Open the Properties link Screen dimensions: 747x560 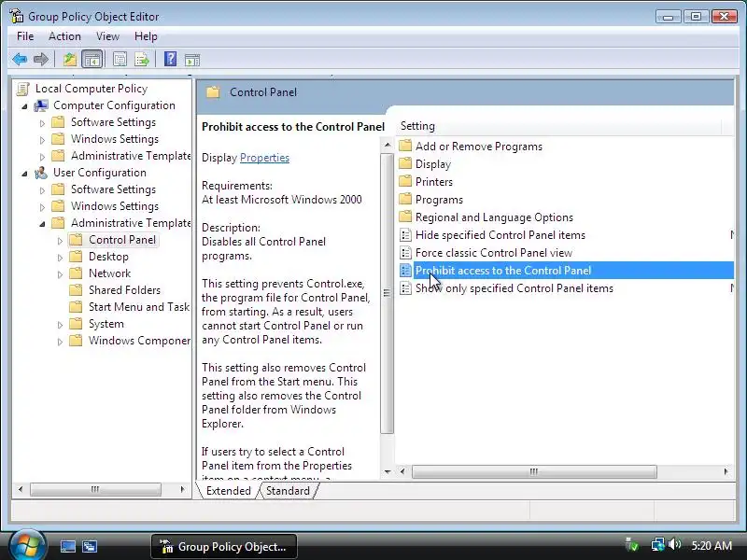(264, 158)
